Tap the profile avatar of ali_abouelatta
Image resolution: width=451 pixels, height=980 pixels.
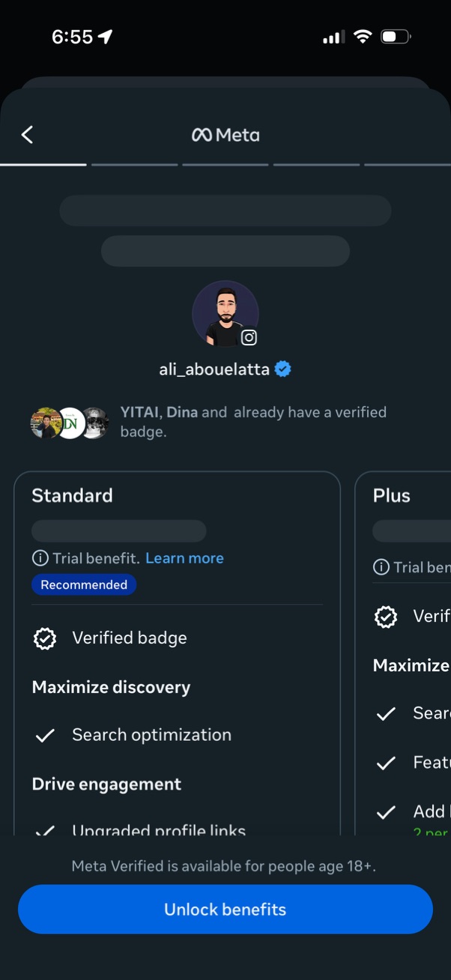click(225, 313)
